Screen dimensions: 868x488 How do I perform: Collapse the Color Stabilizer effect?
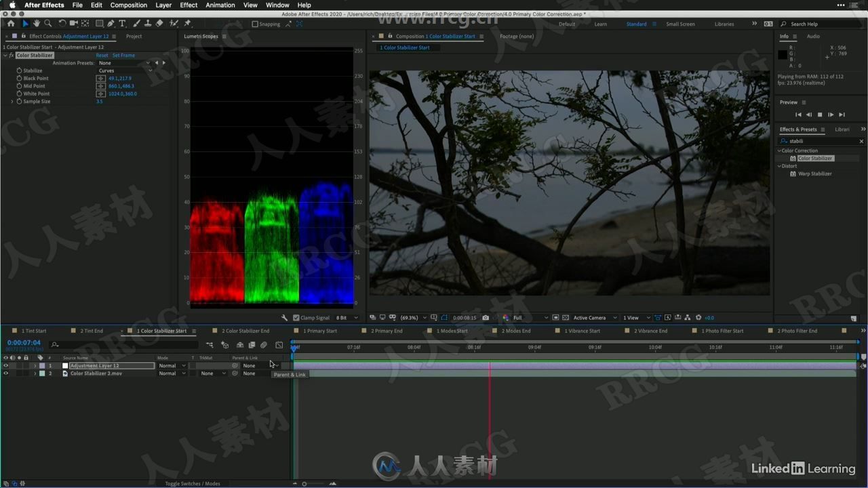5,56
